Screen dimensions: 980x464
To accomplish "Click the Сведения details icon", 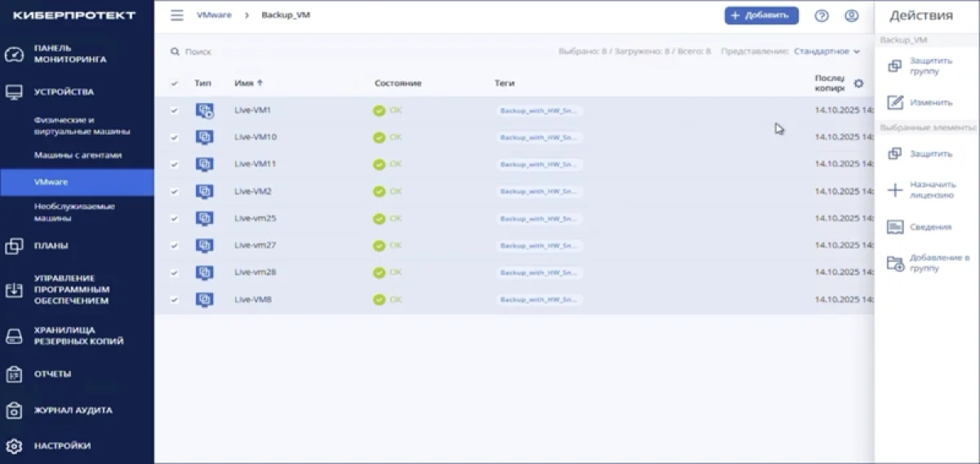I will tap(895, 226).
